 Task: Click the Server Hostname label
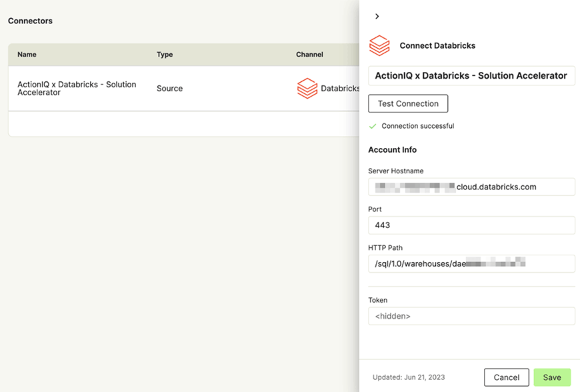point(396,171)
